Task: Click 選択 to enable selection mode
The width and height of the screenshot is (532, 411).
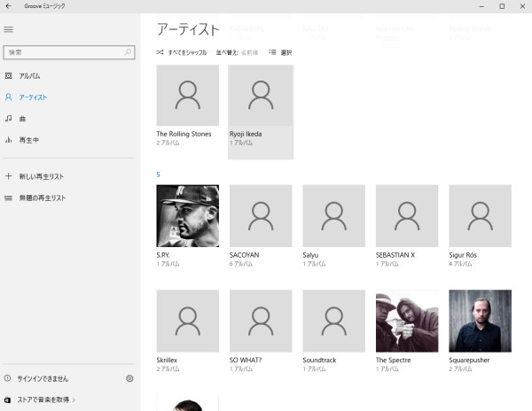Action: point(286,52)
